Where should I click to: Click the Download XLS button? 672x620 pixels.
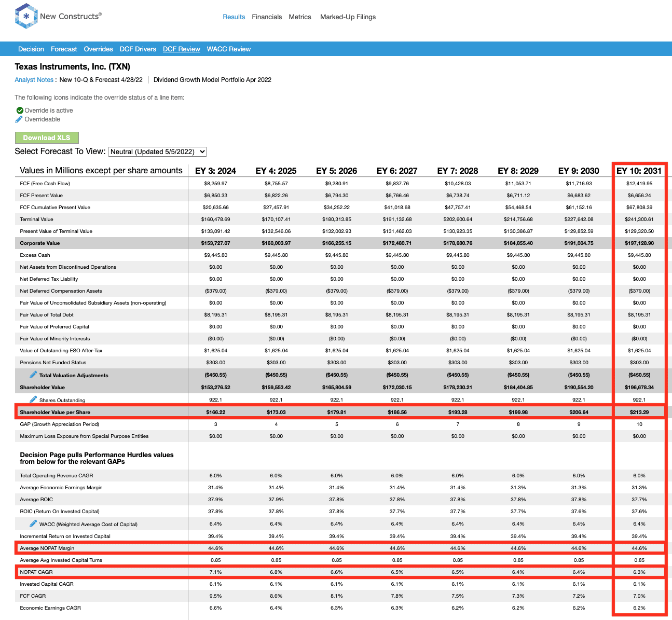[47, 137]
